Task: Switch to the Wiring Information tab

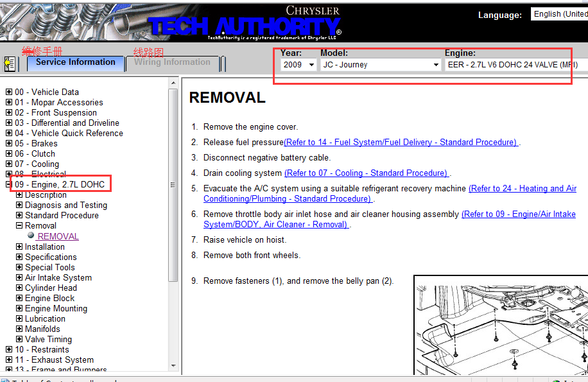Action: [172, 63]
